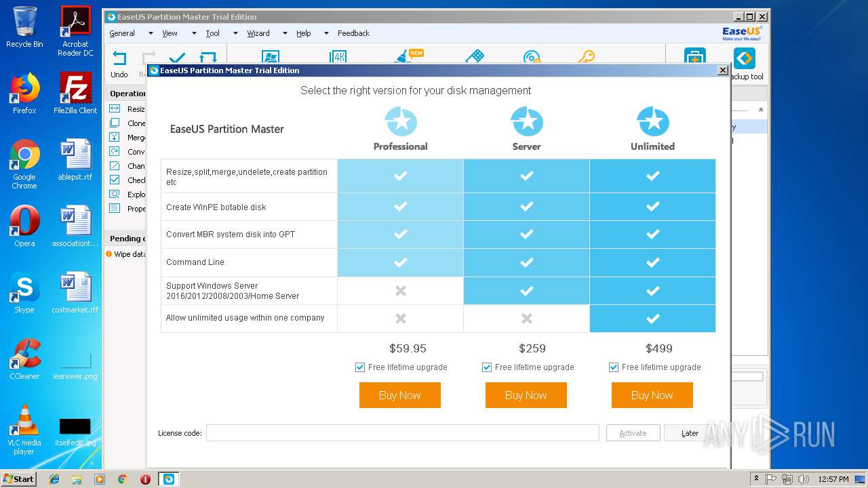Select the Change label operation icon
This screenshot has height=488, width=868.
pos(115,166)
